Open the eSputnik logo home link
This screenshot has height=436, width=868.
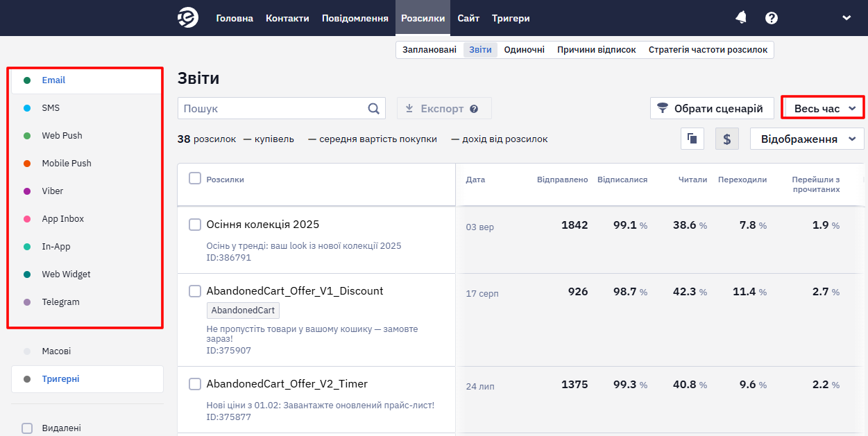(188, 18)
